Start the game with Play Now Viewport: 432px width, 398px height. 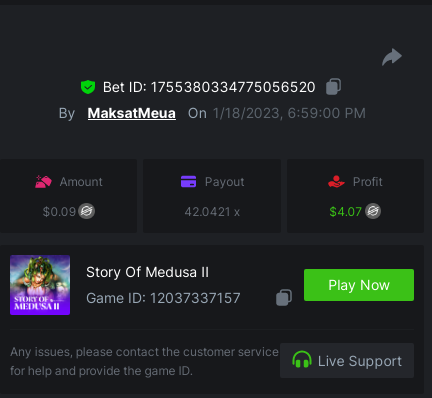tap(359, 285)
